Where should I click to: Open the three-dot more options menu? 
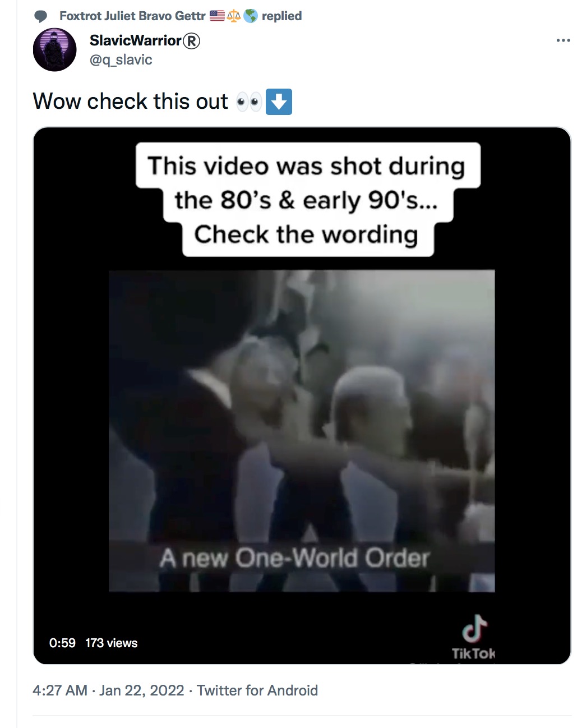(x=563, y=40)
